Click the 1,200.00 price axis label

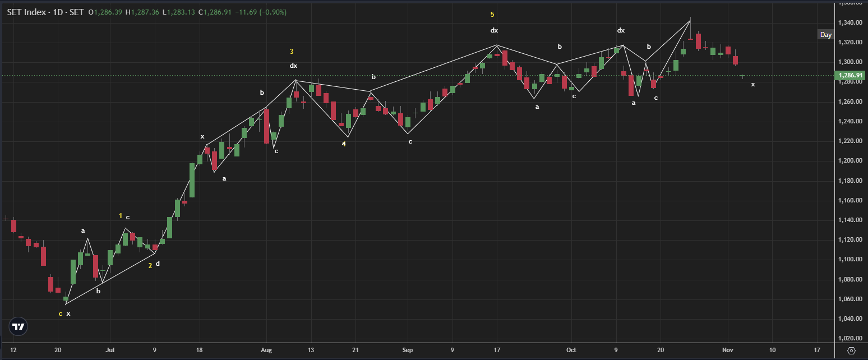pos(849,160)
